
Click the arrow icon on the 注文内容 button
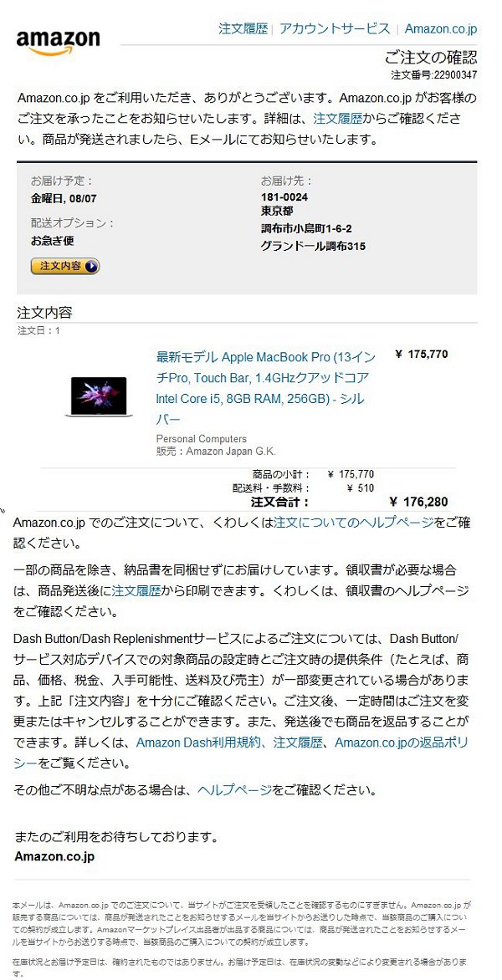[x=91, y=266]
